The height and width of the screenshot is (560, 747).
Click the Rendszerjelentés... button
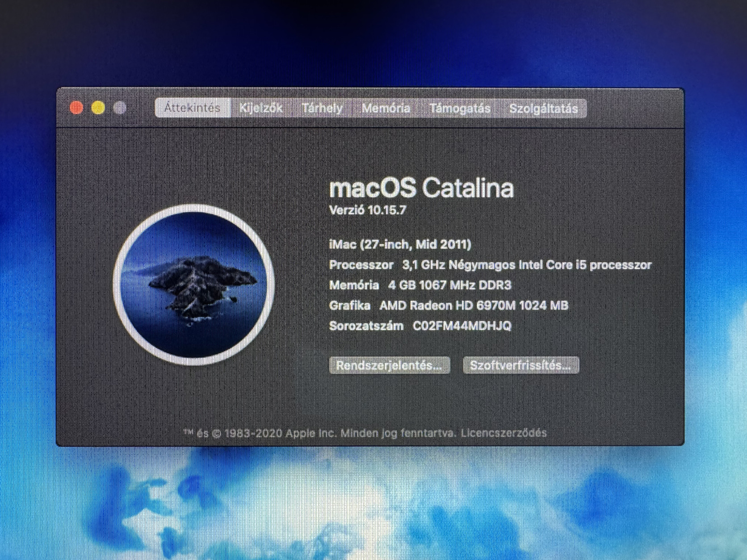390,365
